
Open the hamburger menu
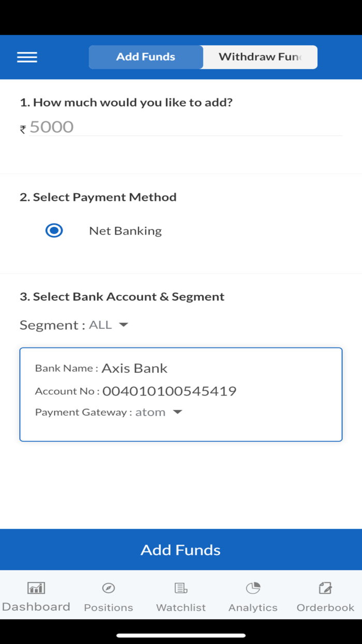(x=27, y=57)
